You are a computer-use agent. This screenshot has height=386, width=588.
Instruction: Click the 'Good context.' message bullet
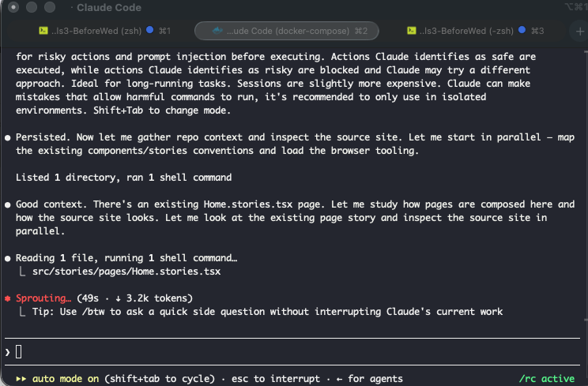coord(7,204)
